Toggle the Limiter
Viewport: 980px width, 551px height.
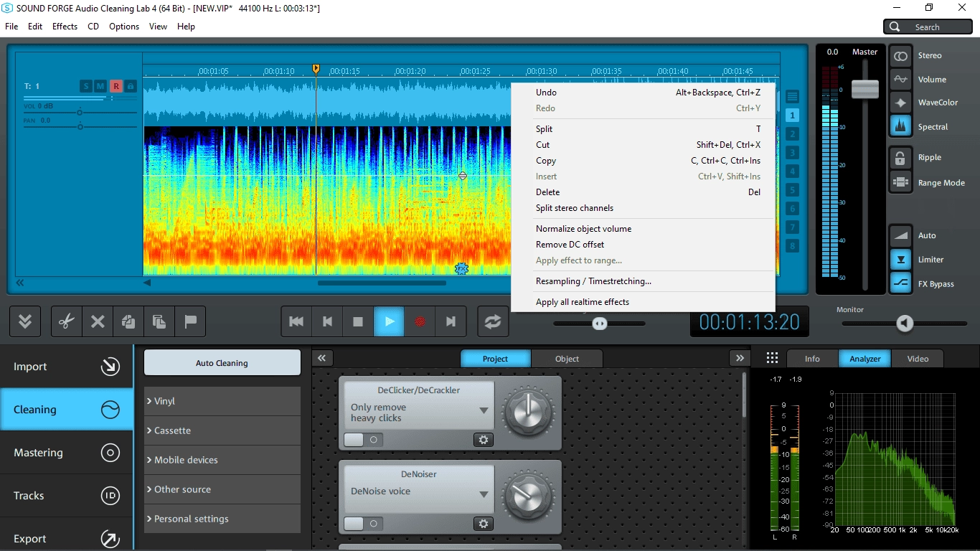click(x=900, y=259)
